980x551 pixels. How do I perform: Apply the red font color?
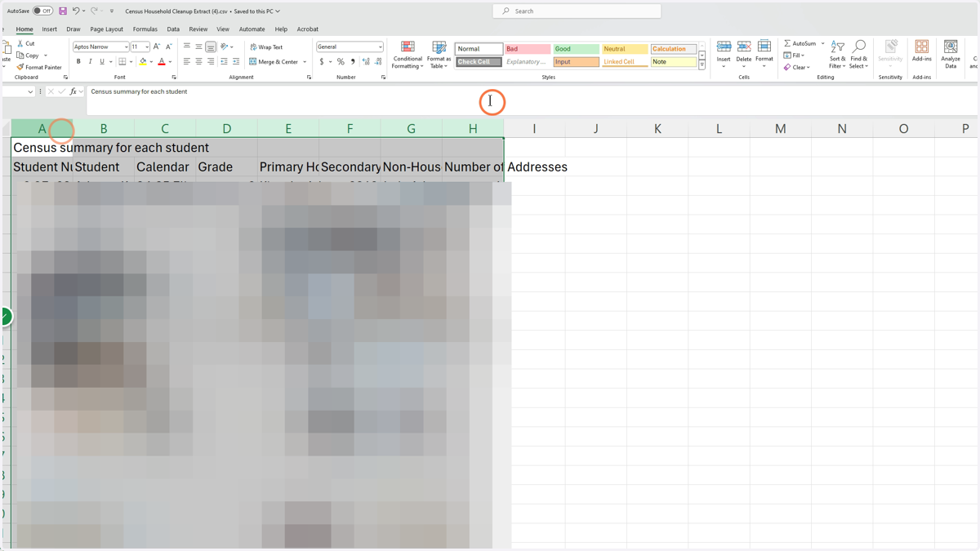(162, 61)
